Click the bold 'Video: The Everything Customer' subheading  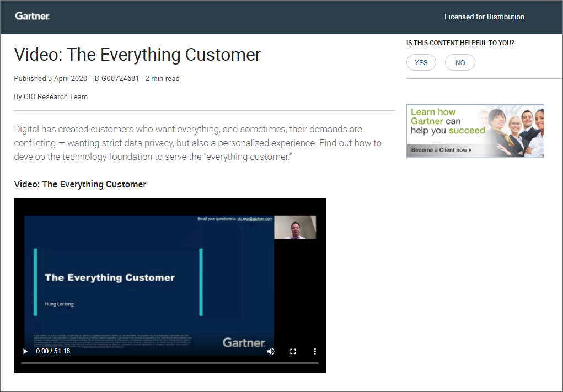coord(80,185)
